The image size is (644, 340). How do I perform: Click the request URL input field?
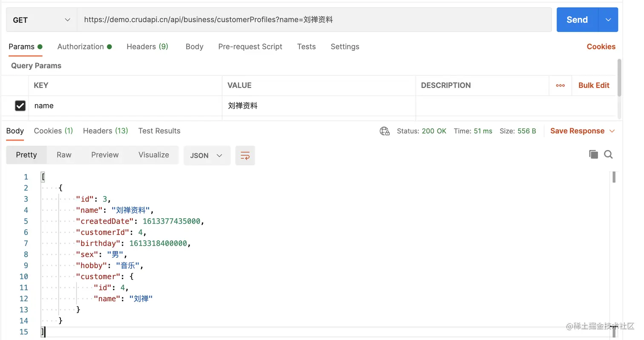(314, 20)
